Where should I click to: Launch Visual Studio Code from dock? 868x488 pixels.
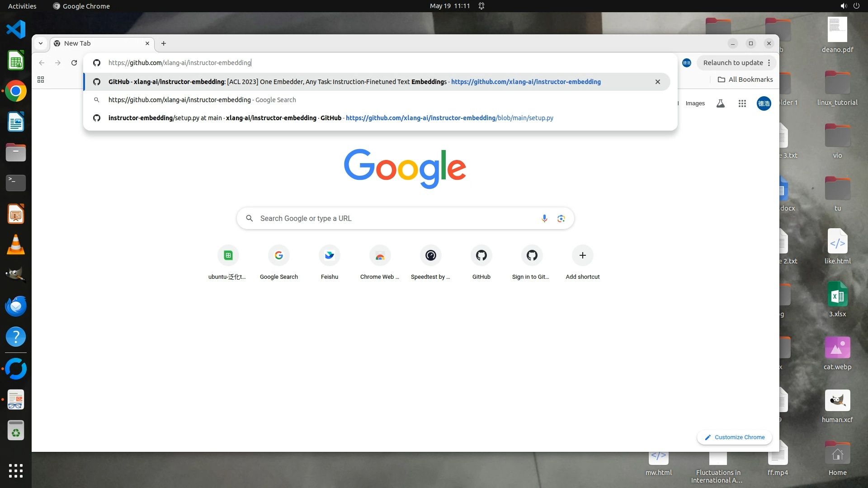pos(16,30)
